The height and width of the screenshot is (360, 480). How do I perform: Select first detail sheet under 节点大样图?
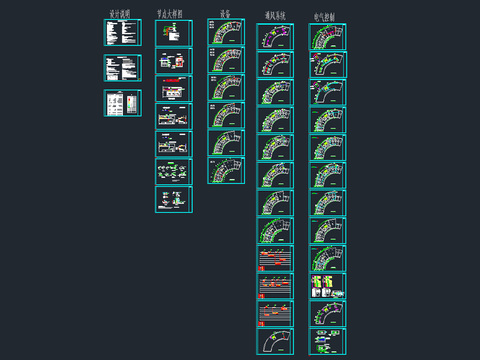pos(174,33)
